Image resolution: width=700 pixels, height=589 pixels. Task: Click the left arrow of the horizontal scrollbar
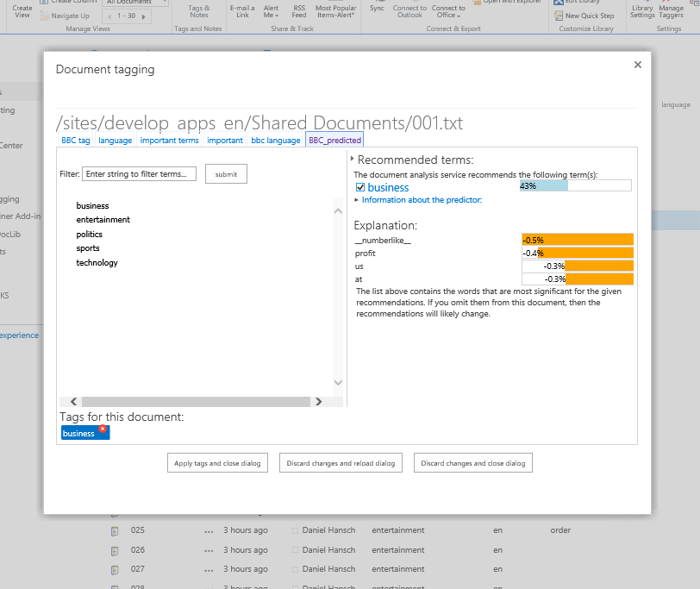click(73, 402)
